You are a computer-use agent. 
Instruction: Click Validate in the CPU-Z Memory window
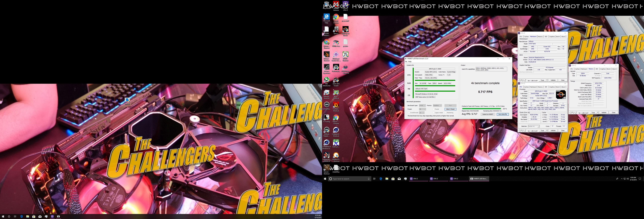(604, 113)
